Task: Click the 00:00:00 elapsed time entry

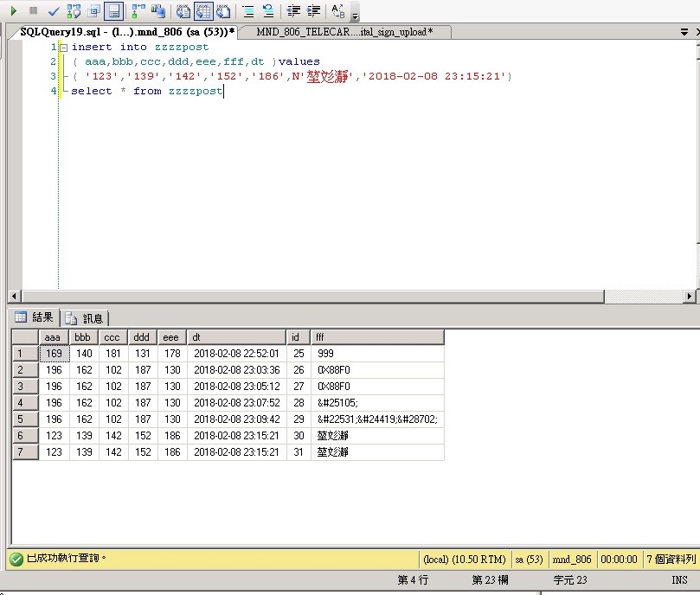Action: click(x=619, y=560)
